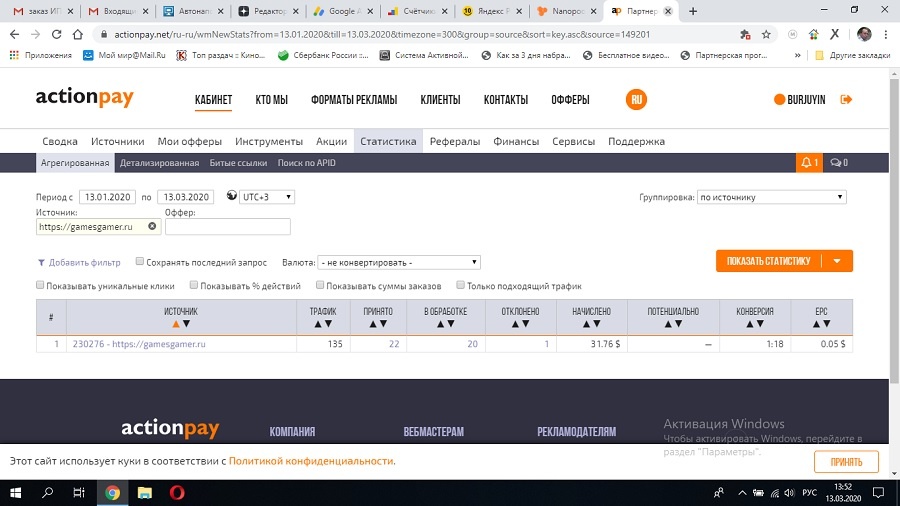Screen dimensions: 900x506
Task: Switch to the Источники tab
Action: coord(118,141)
